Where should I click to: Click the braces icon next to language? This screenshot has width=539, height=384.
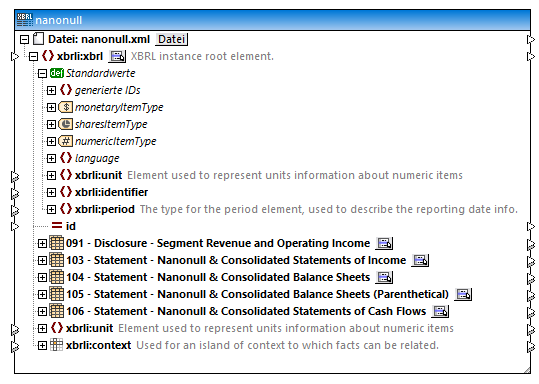66,158
